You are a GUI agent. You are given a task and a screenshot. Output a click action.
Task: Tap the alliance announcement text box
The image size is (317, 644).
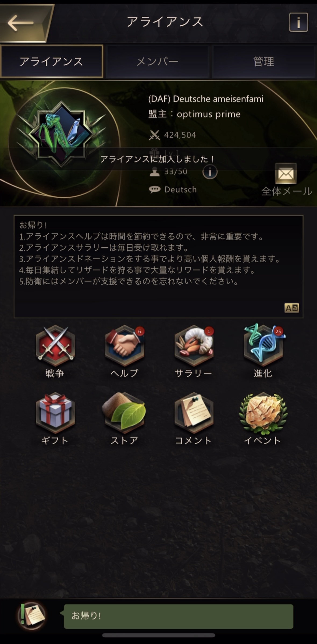point(159,266)
